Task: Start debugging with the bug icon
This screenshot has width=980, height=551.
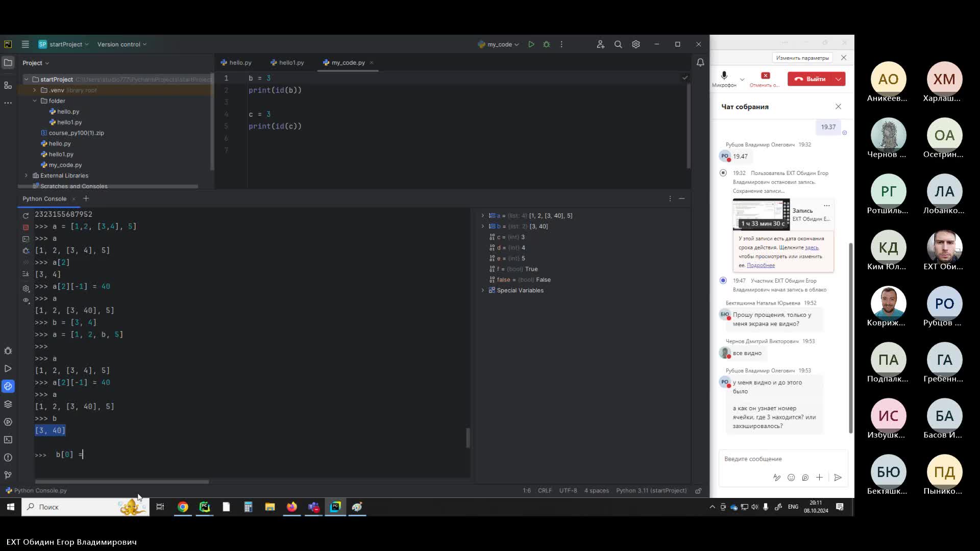Action: 547,44
